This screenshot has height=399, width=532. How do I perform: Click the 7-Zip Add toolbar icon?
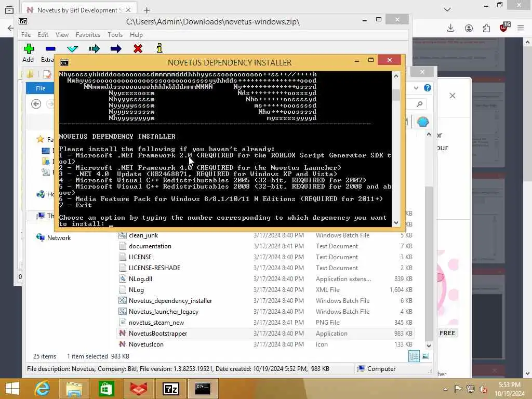pos(29,49)
